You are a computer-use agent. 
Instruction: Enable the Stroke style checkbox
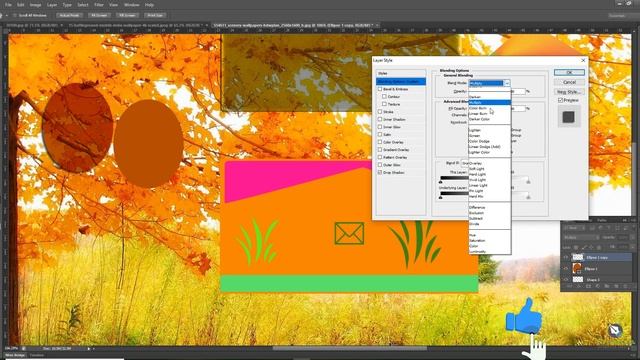(x=380, y=112)
